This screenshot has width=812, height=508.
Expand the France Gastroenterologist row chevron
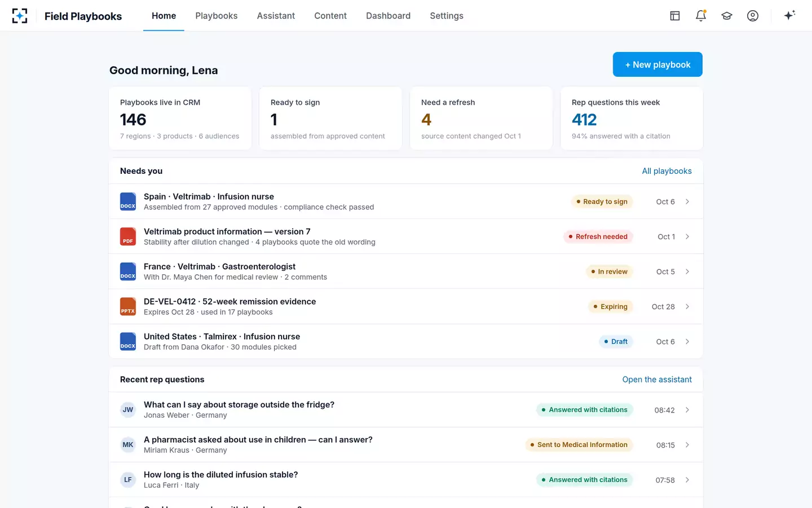[687, 271]
